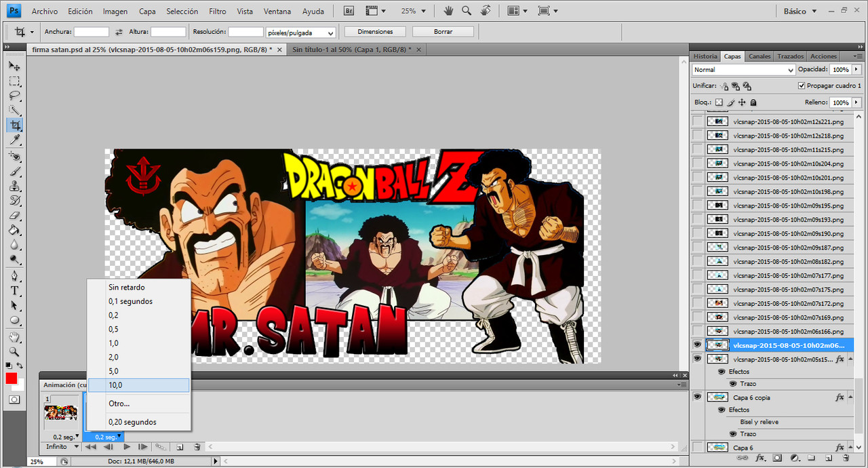
Task: Toggle Propagar cuadro 1 checkbox
Action: (802, 86)
